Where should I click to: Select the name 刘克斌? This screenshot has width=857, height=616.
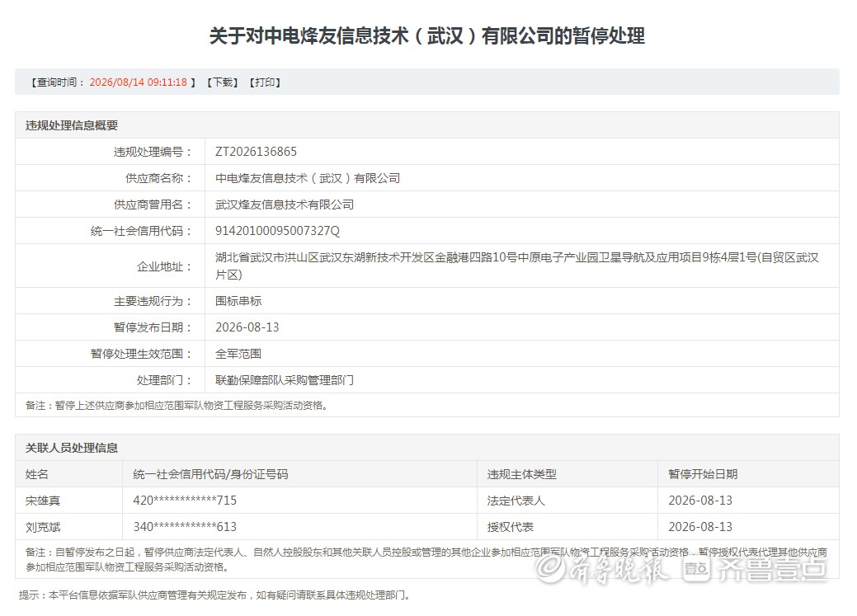click(43, 527)
